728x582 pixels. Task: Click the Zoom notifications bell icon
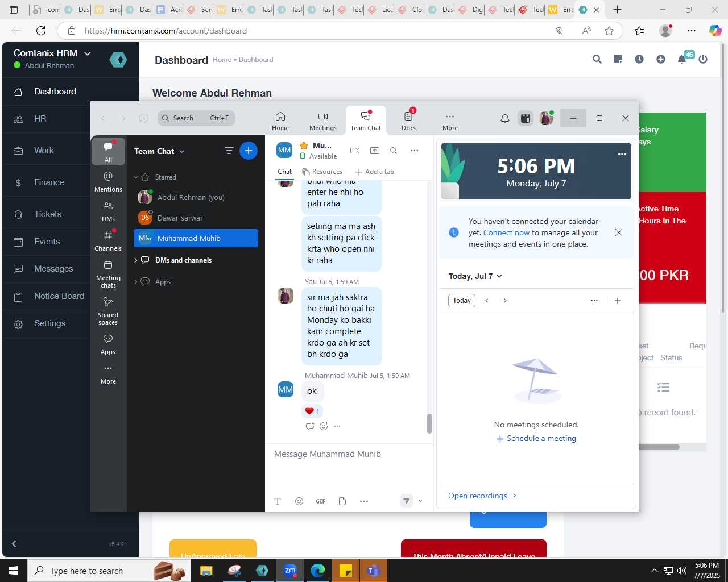click(x=505, y=118)
